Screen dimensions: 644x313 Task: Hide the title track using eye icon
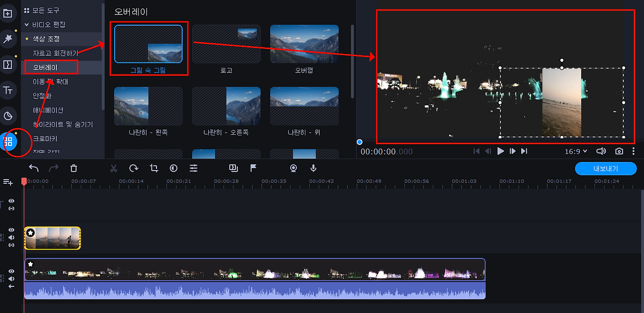12,201
